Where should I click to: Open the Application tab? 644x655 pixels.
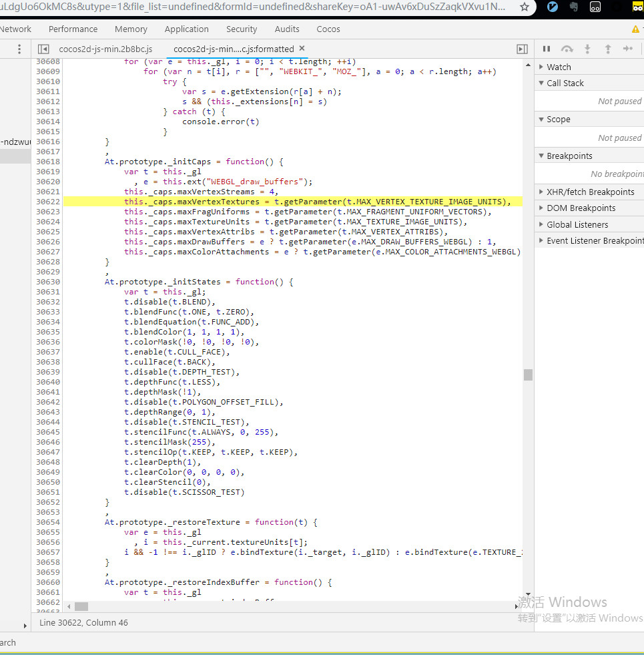[x=186, y=29]
